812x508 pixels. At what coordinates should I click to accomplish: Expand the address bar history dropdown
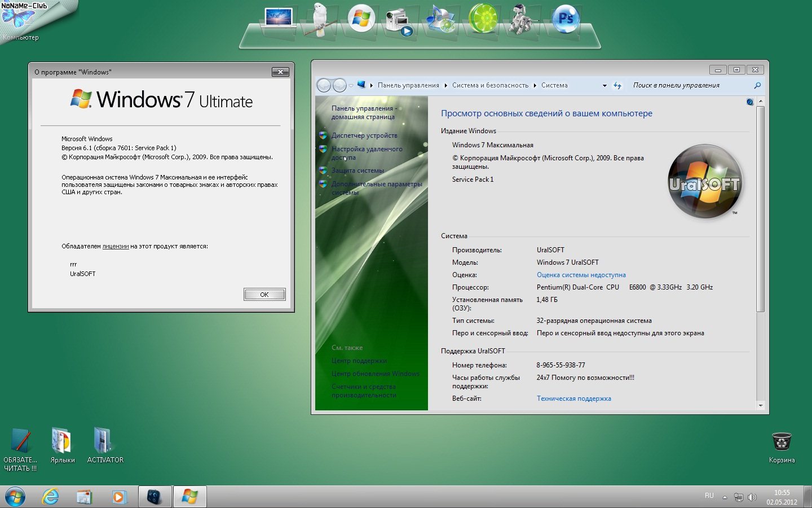click(x=604, y=86)
